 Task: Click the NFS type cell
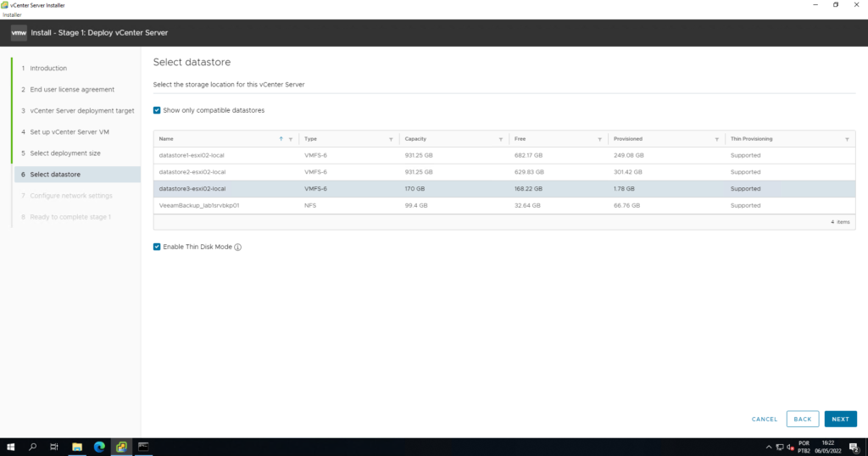(310, 205)
